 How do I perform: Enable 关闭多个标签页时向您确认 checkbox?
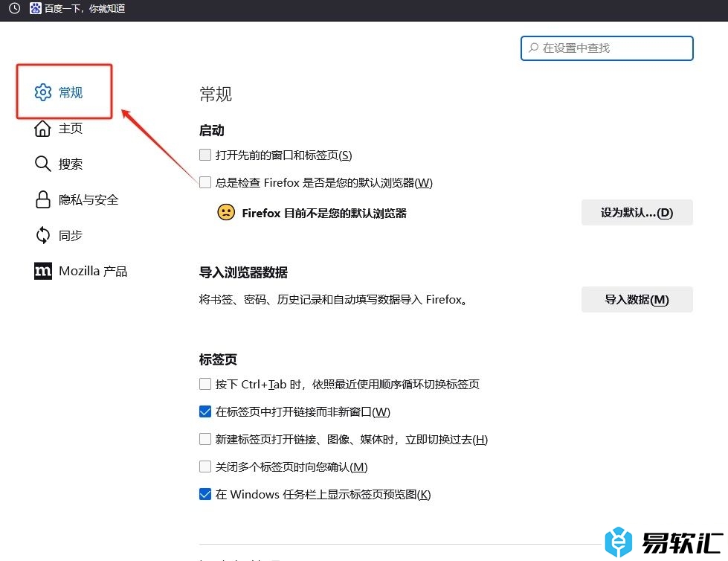[x=205, y=467]
